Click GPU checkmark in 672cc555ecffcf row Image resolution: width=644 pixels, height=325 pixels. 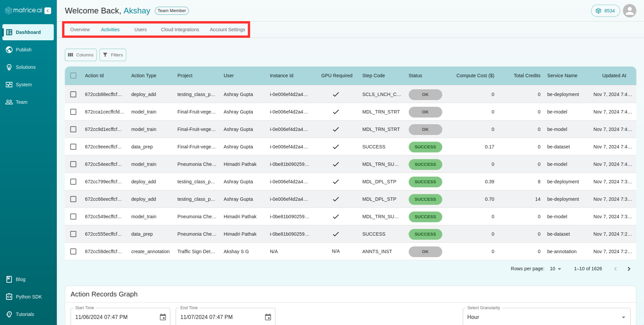(x=336, y=234)
